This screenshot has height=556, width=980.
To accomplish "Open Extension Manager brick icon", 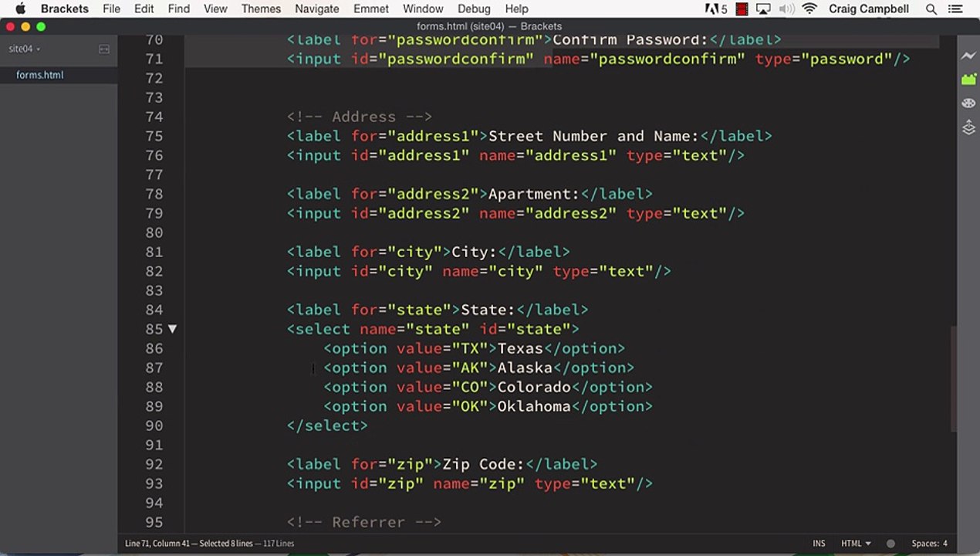I will coord(968,79).
